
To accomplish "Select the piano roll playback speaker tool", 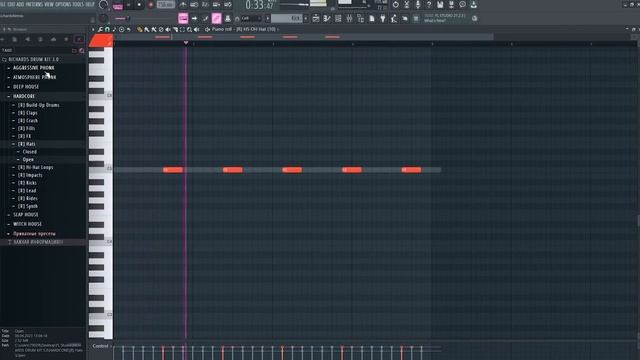I will pyautogui.click(x=197, y=29).
